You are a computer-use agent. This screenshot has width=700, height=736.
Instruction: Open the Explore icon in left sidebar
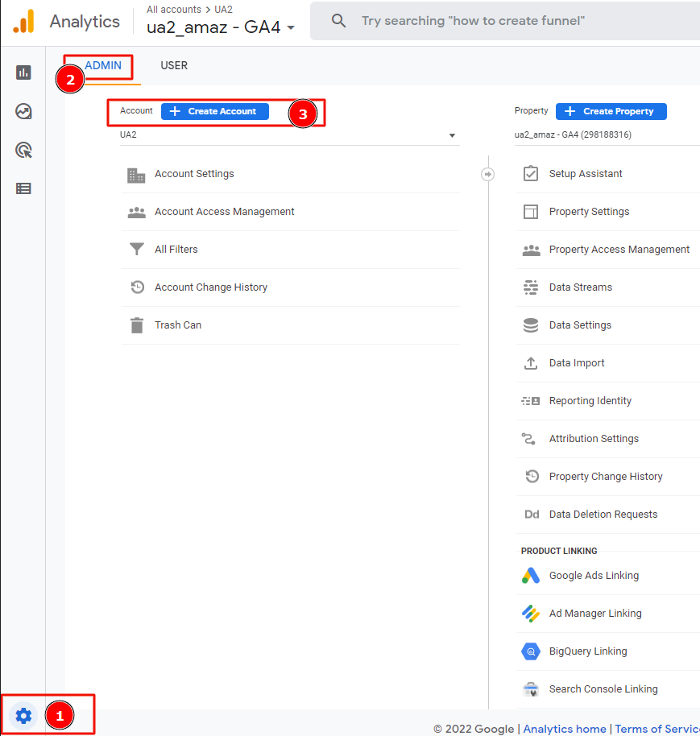pyautogui.click(x=23, y=111)
